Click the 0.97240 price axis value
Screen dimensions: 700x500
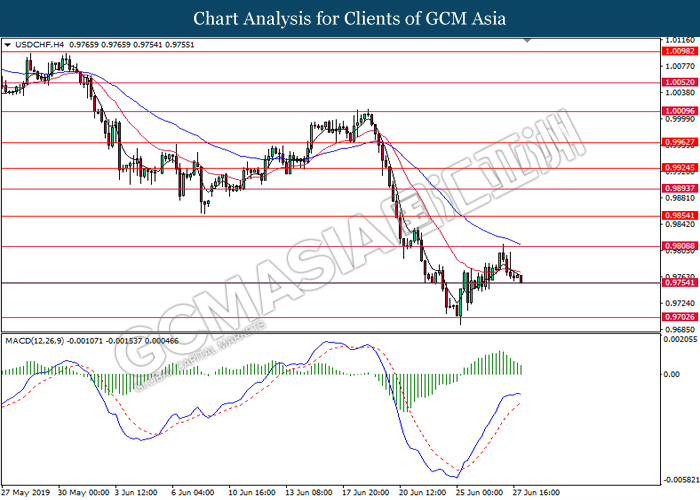click(x=680, y=303)
